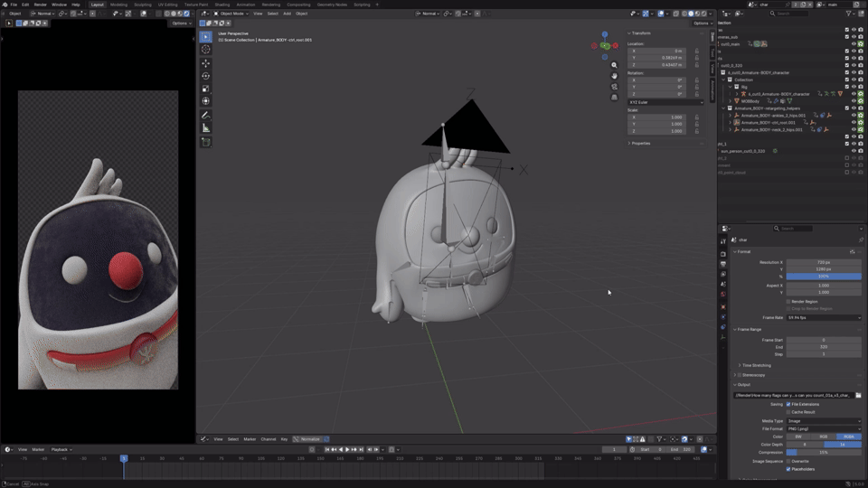Viewport: 868px width, 488px height.
Task: Open the Tool properties tab icon
Action: (723, 242)
